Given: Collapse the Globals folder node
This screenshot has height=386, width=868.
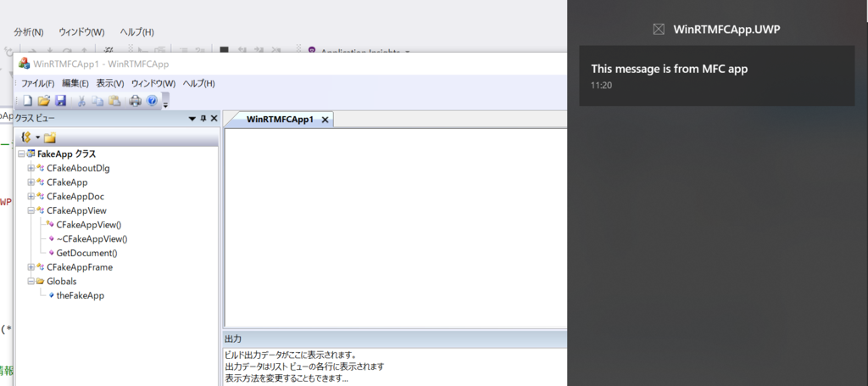Looking at the screenshot, I should pos(31,281).
